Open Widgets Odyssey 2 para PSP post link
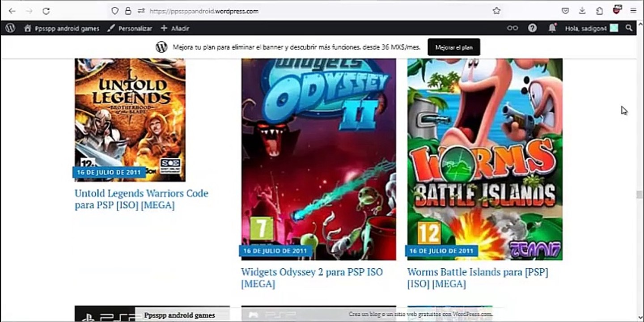Image resolution: width=644 pixels, height=322 pixels. [312, 278]
